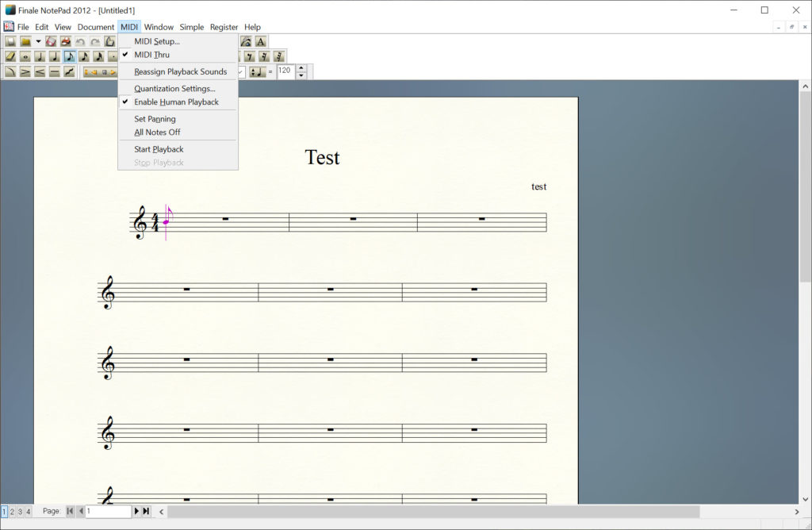Select the whole note duration
812x530 pixels.
25,56
